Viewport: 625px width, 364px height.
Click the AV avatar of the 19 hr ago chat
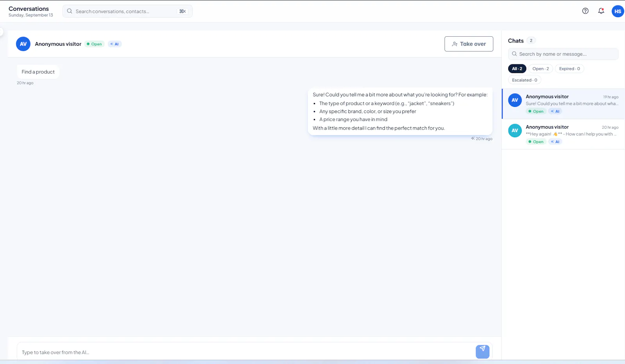coord(515,100)
